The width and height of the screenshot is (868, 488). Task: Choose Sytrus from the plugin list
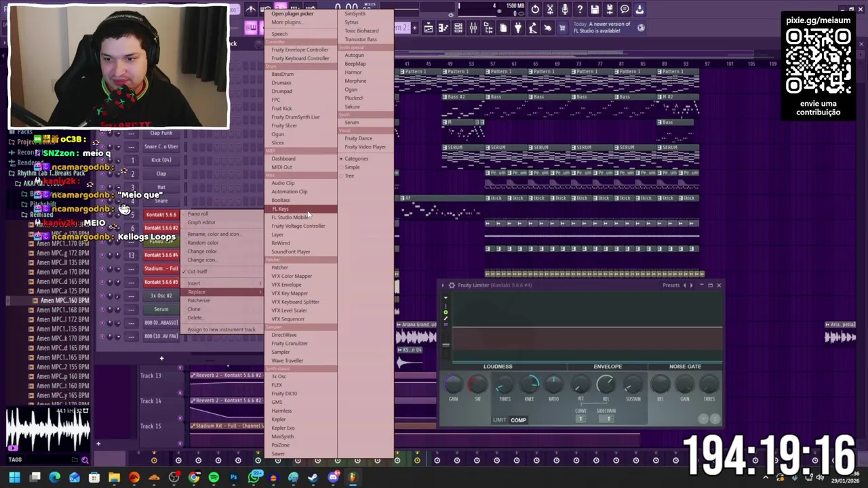(351, 22)
